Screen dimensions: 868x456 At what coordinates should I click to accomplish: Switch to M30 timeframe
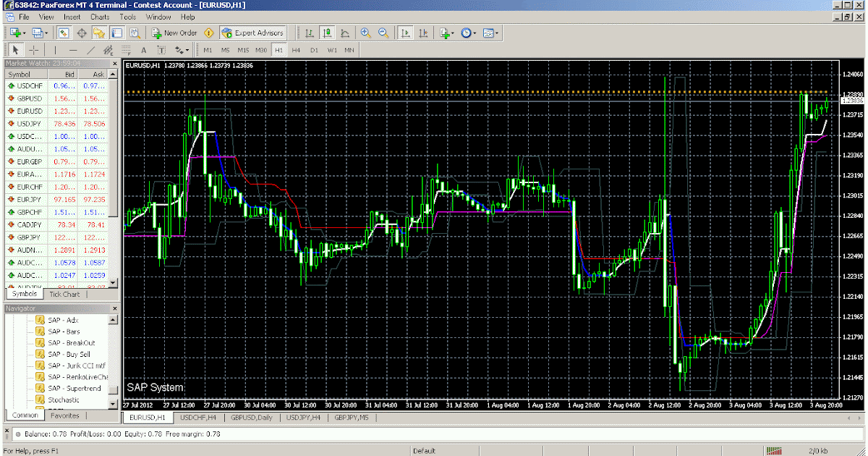pyautogui.click(x=261, y=50)
